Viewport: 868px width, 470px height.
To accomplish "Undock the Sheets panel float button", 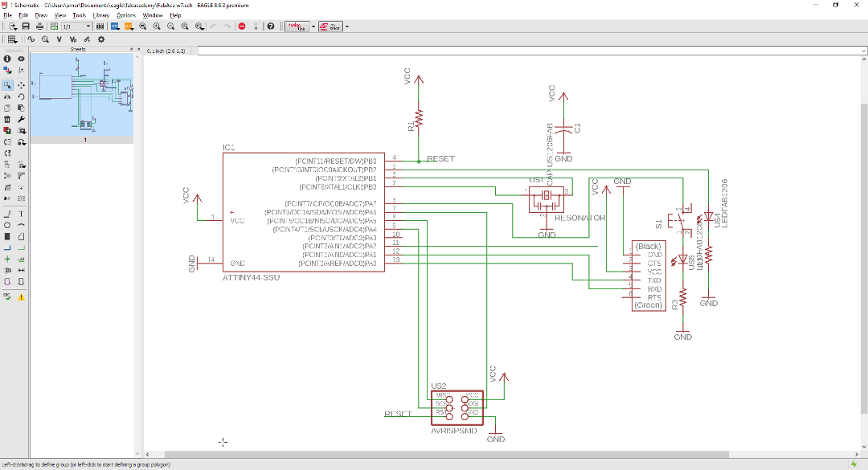I will 131,49.
